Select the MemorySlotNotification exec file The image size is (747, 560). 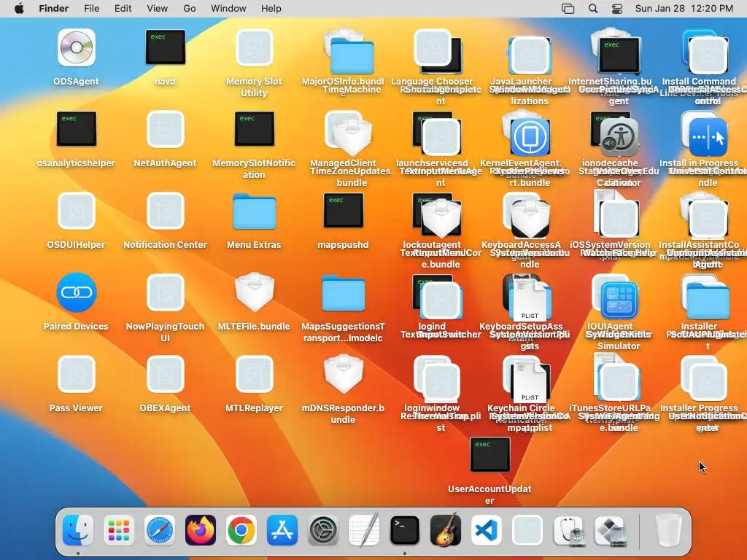tap(255, 128)
